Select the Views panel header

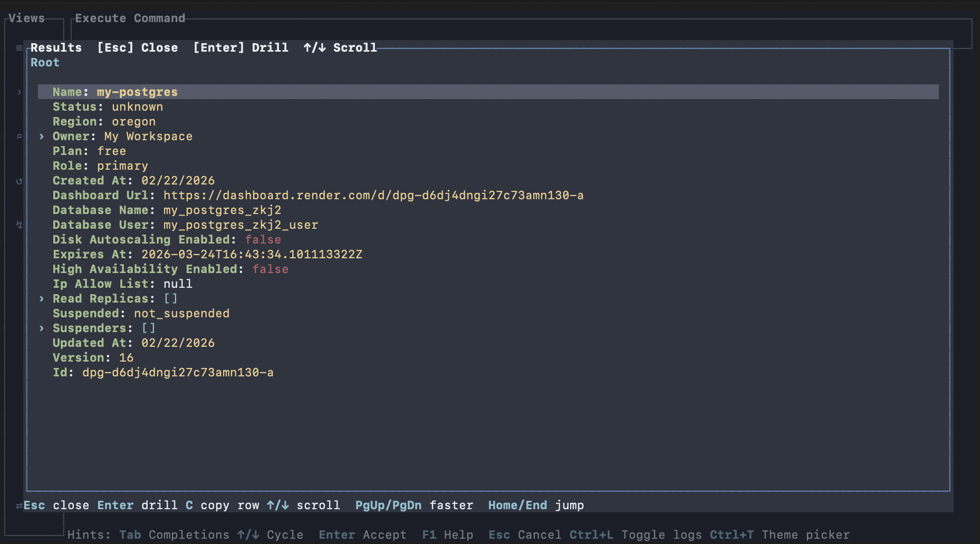point(25,17)
